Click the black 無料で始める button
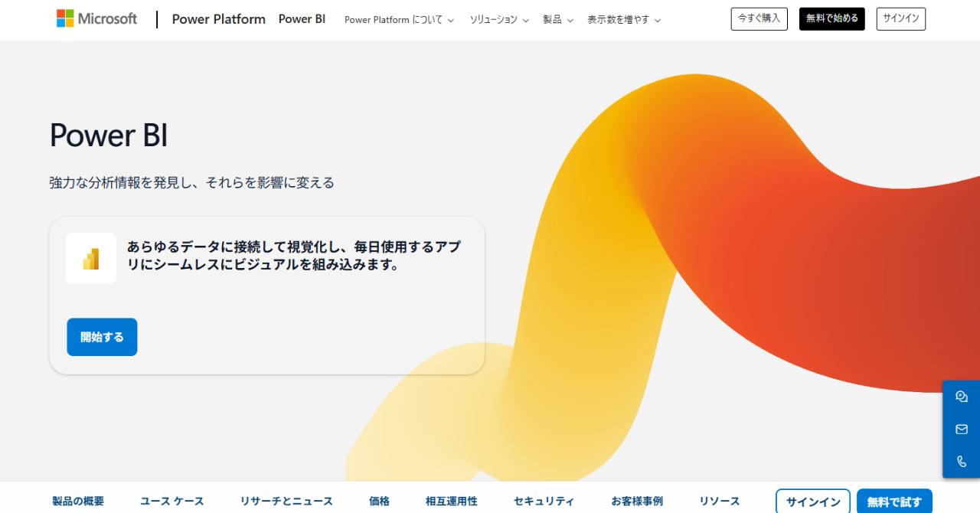Image resolution: width=980 pixels, height=513 pixels. (831, 19)
